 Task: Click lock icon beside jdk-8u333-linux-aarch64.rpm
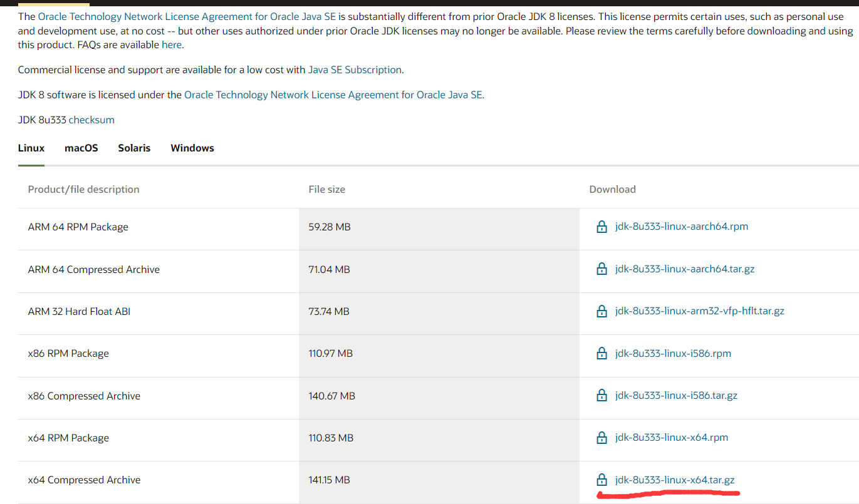pyautogui.click(x=601, y=227)
